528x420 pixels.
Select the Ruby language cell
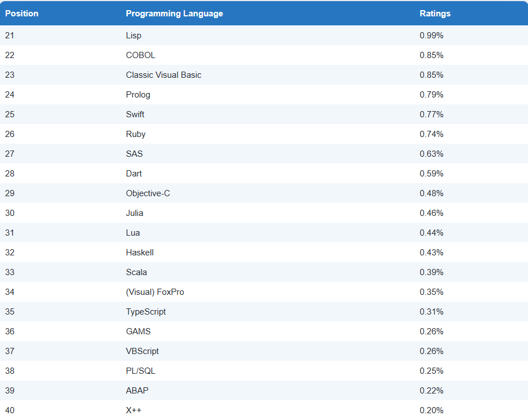pyautogui.click(x=135, y=134)
